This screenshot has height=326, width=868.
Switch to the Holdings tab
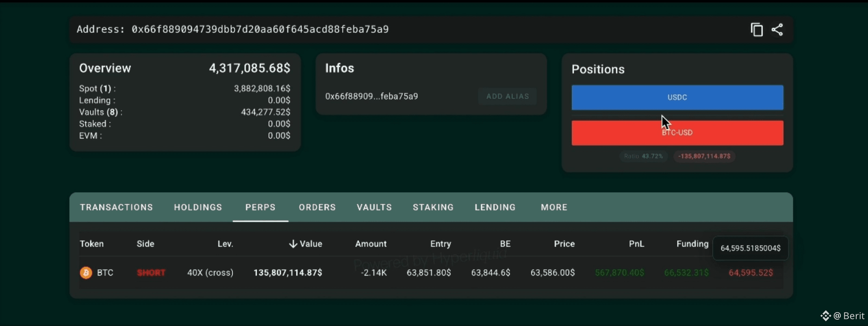click(x=198, y=207)
